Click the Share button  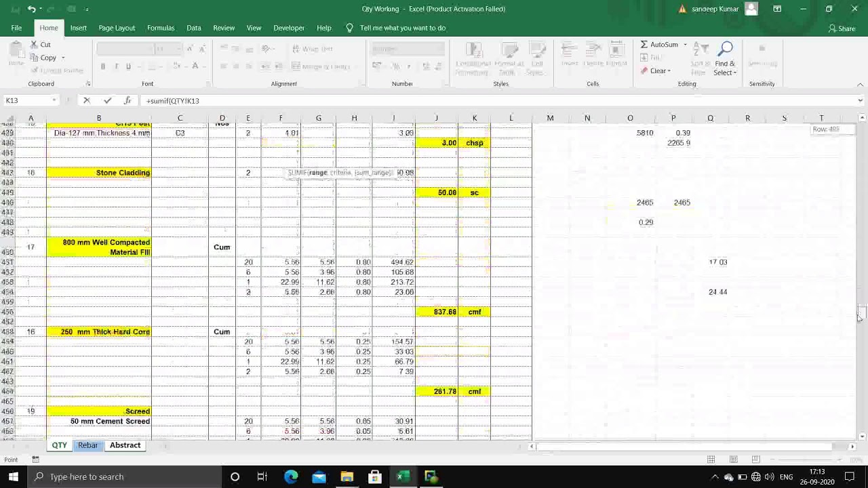coord(842,28)
